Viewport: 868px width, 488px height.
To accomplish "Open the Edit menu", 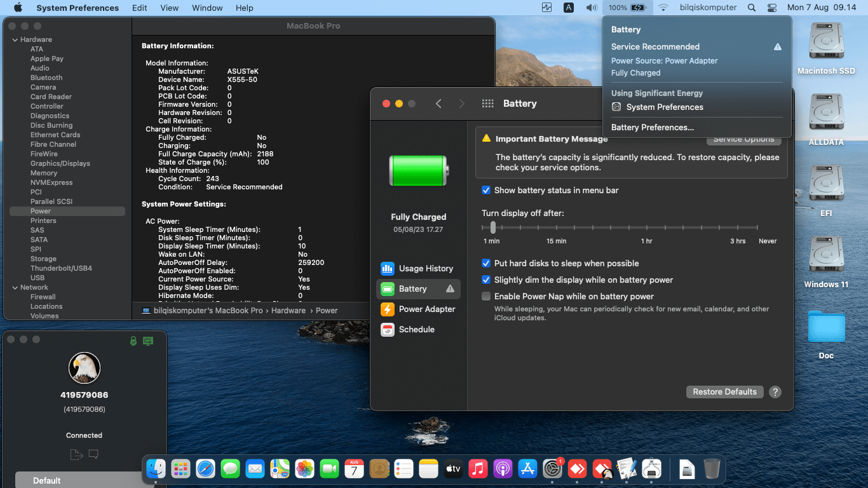I will (x=140, y=8).
